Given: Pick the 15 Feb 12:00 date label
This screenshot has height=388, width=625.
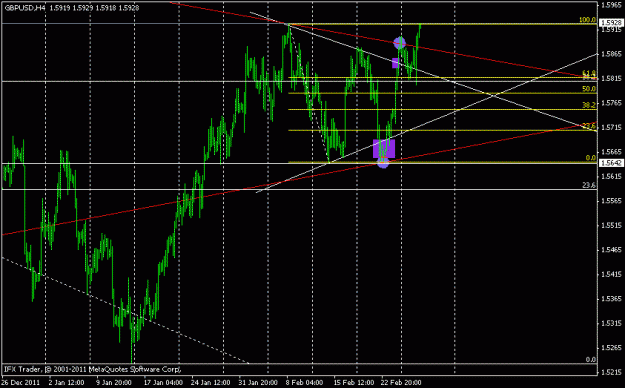Looking at the screenshot, I should pyautogui.click(x=354, y=383).
